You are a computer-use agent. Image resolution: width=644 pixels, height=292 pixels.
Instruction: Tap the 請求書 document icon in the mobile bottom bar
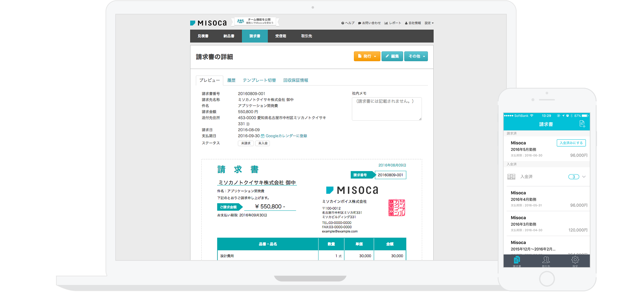click(x=517, y=260)
